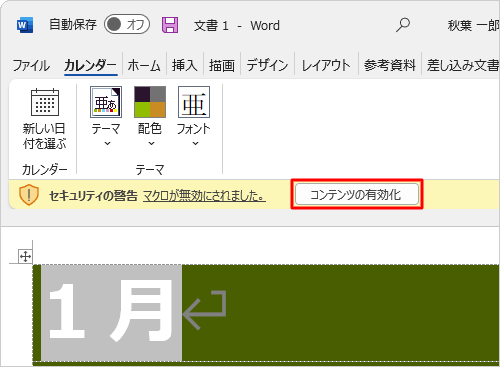Click the コンテンツの有効化 button
500x367 pixels.
coord(357,195)
